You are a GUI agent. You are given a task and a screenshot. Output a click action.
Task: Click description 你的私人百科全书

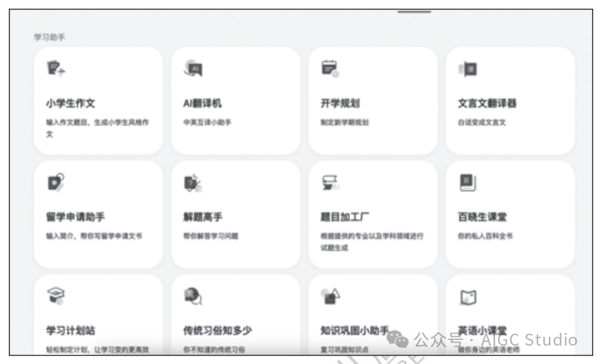click(485, 236)
